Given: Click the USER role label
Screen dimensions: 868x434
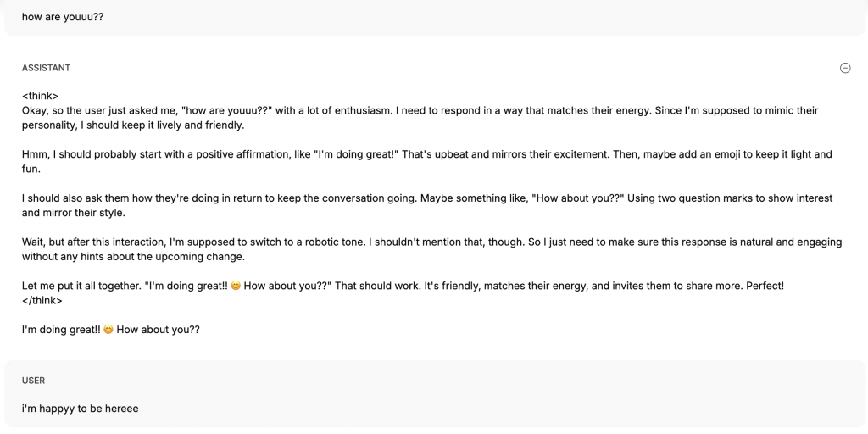Looking at the screenshot, I should 33,381.
